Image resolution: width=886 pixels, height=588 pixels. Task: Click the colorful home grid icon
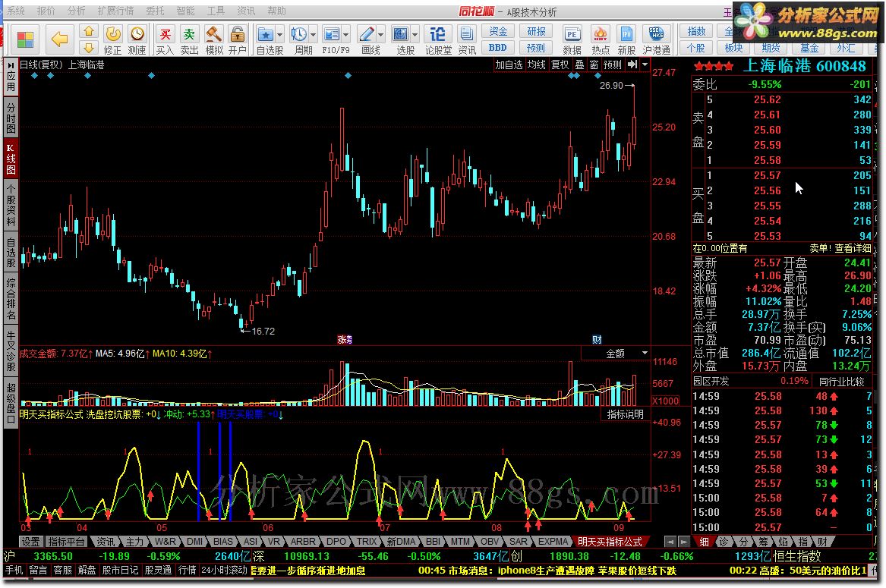tap(25, 39)
